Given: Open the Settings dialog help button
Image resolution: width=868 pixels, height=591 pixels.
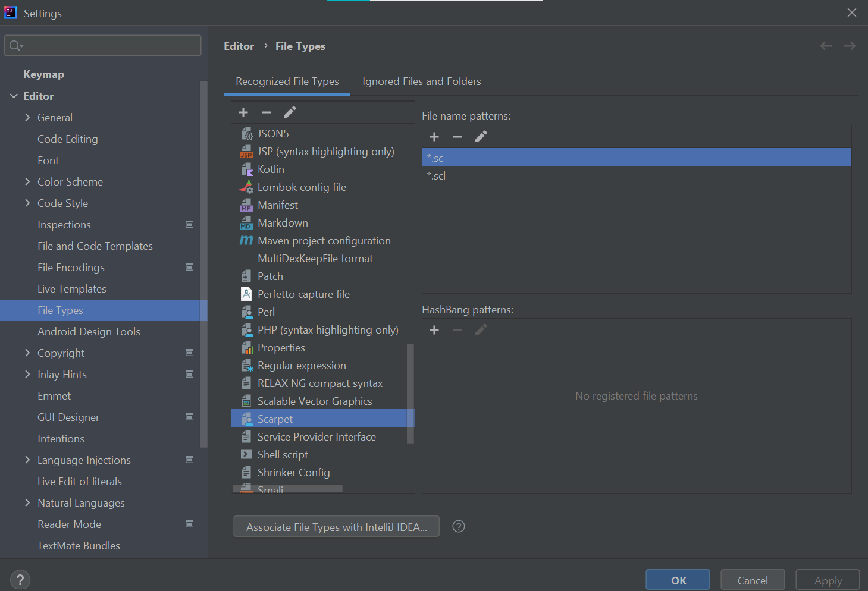Looking at the screenshot, I should pyautogui.click(x=20, y=580).
